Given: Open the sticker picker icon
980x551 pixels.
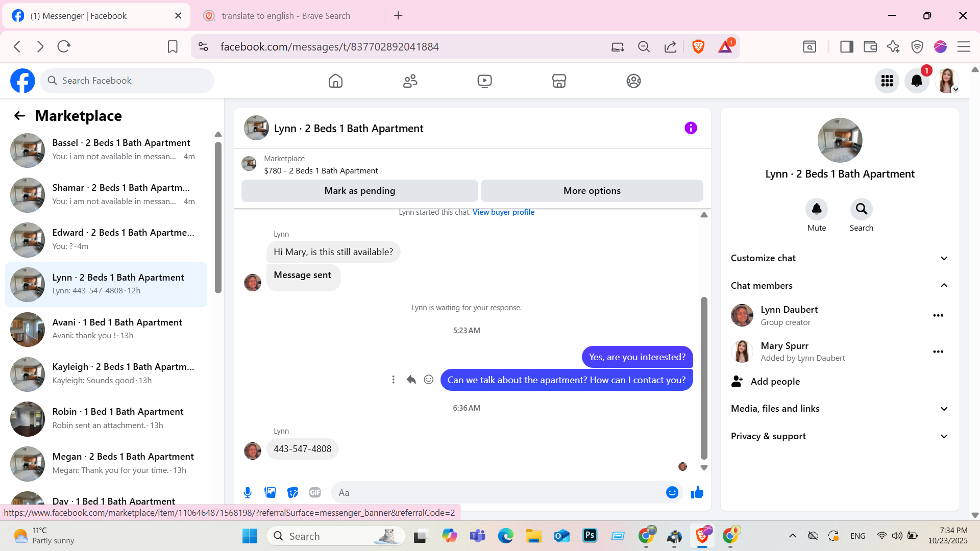Looking at the screenshot, I should [292, 492].
